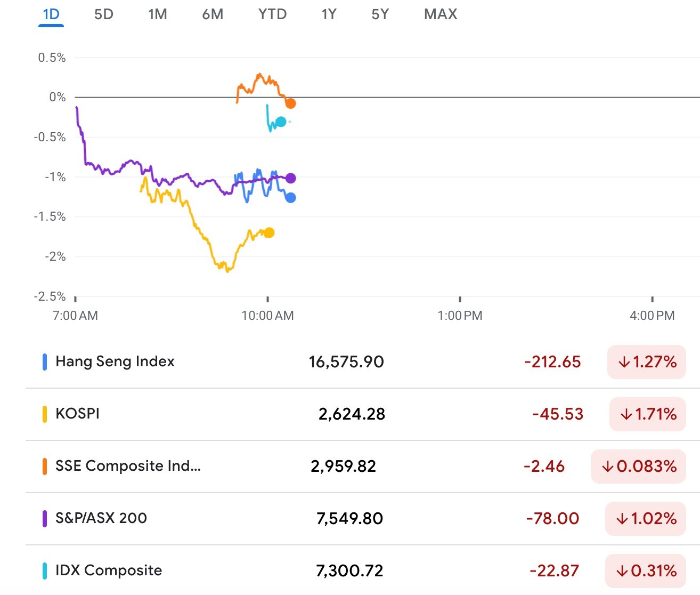Image resolution: width=700 pixels, height=595 pixels.
Task: Click the SSE Composite price 2,959.82
Action: (344, 467)
